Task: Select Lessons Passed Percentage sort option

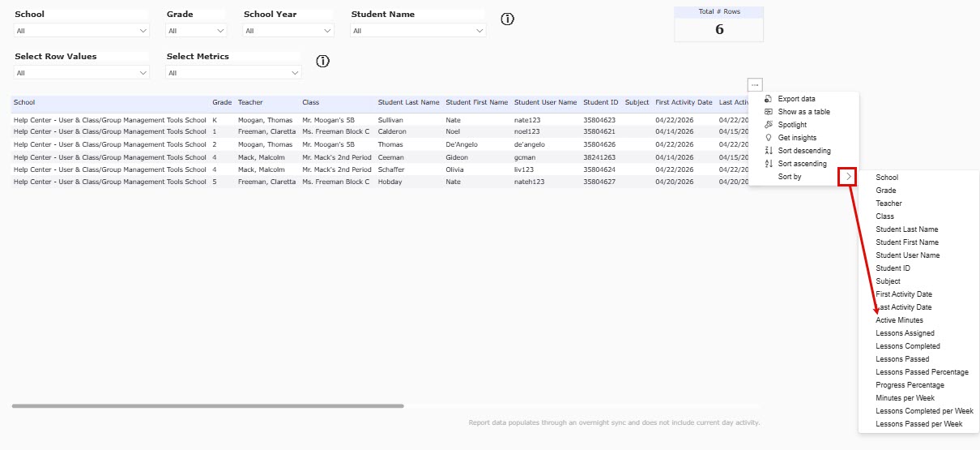Action: [x=922, y=372]
